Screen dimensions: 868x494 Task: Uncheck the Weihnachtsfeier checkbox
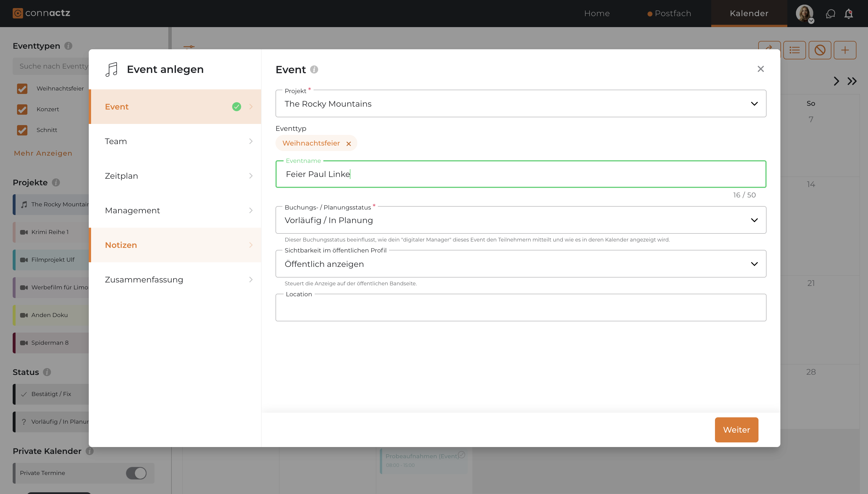(x=22, y=88)
